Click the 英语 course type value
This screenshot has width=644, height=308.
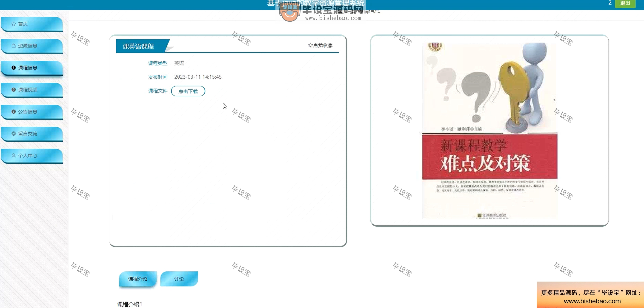(x=179, y=63)
